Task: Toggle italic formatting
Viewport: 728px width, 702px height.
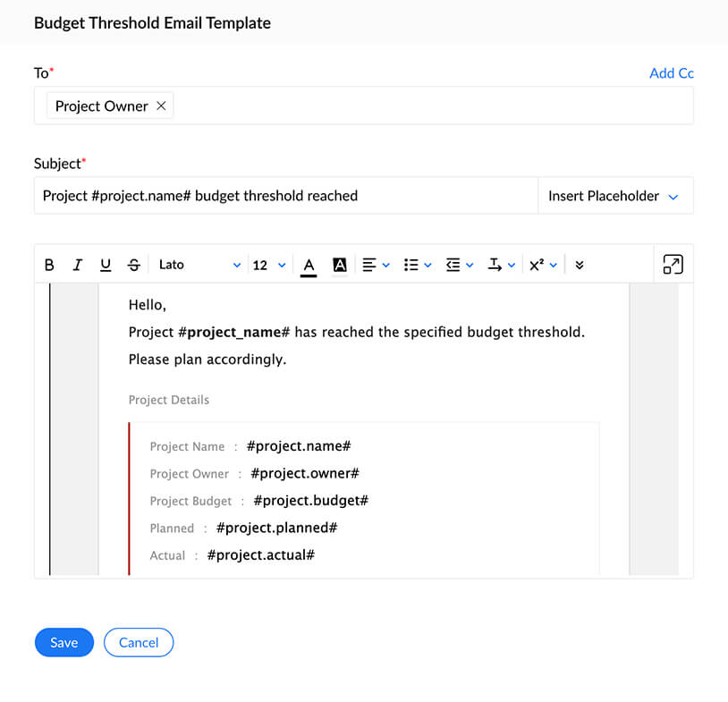Action: point(78,265)
